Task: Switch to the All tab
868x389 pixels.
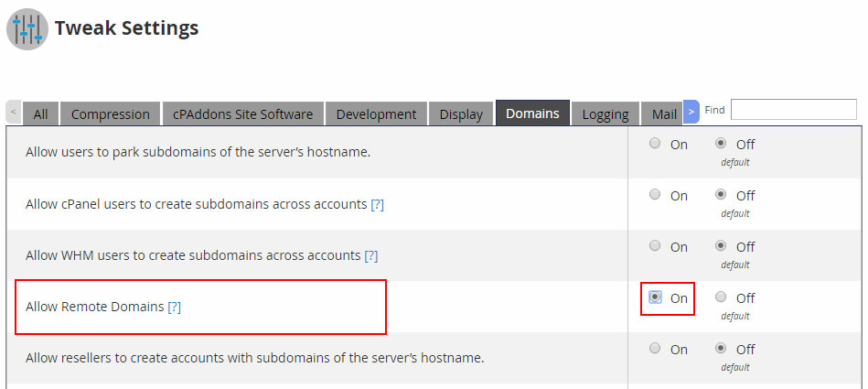Action: tap(40, 114)
